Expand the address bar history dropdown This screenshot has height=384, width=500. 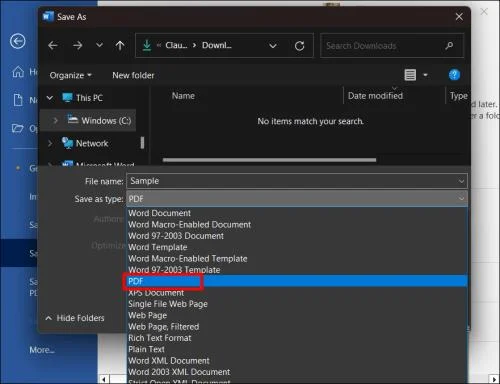273,46
